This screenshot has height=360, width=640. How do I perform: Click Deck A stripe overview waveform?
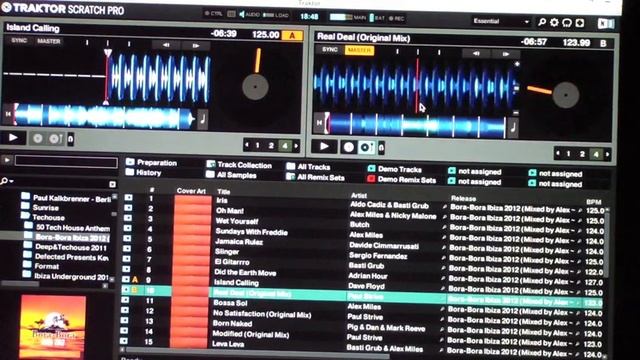pos(104,116)
